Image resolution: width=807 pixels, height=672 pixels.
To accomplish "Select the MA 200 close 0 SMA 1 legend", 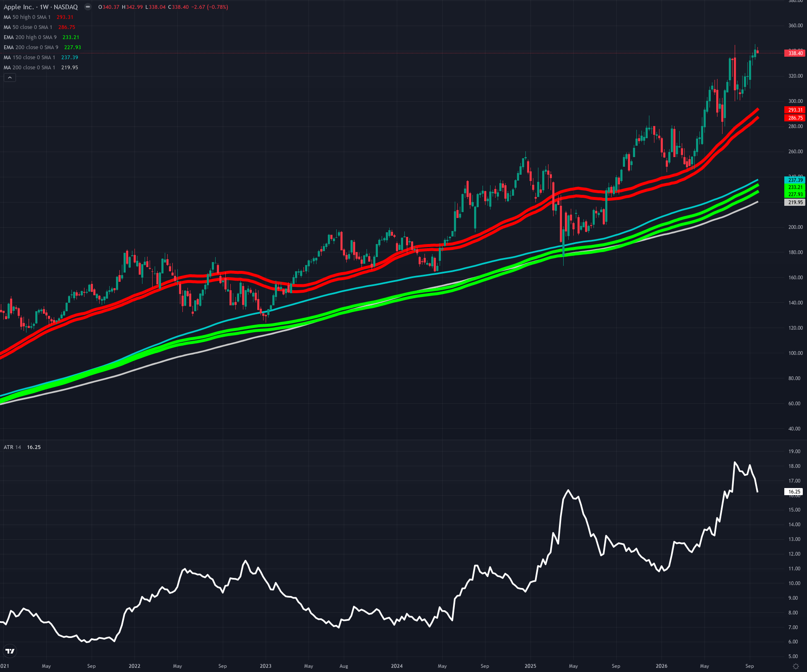I will [29, 68].
